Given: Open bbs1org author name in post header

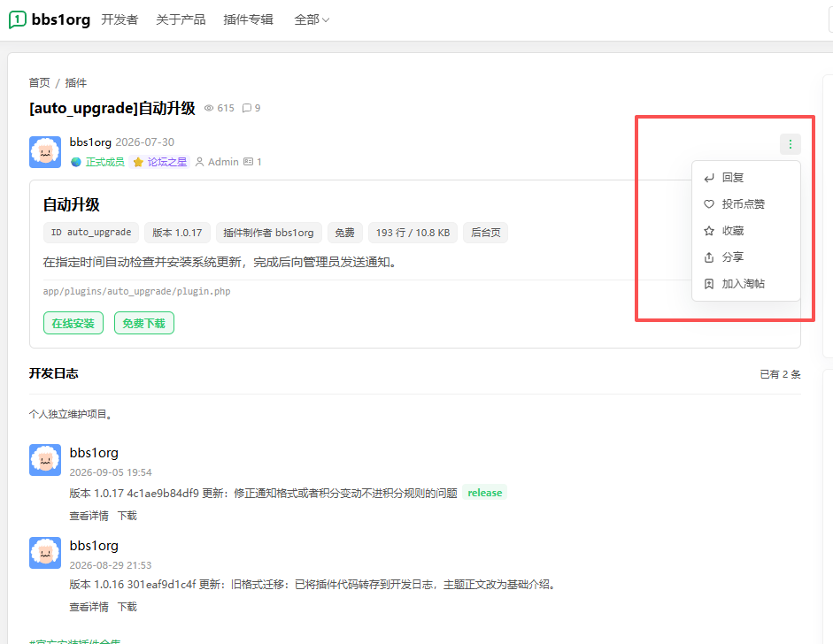Looking at the screenshot, I should tap(90, 142).
